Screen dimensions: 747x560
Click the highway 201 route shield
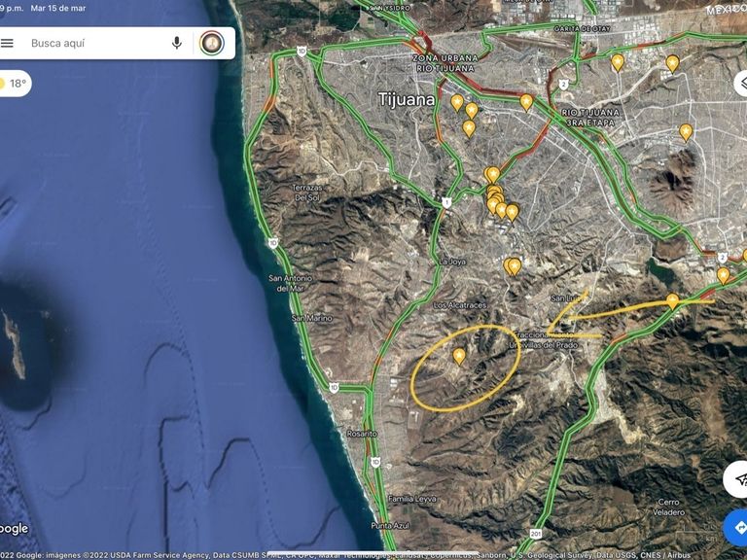pyautogui.click(x=536, y=534)
